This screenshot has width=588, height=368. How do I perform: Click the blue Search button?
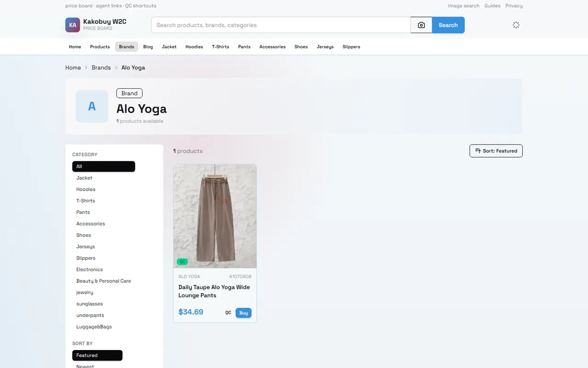[448, 25]
